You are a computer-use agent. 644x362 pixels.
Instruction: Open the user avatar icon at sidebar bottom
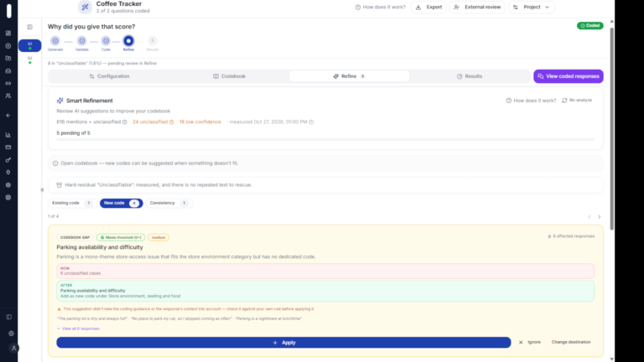coord(13,349)
